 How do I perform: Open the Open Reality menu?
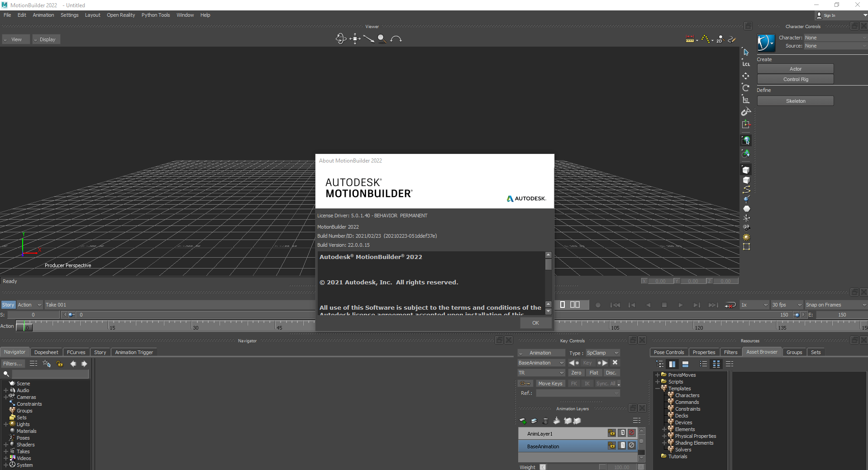[x=121, y=15]
